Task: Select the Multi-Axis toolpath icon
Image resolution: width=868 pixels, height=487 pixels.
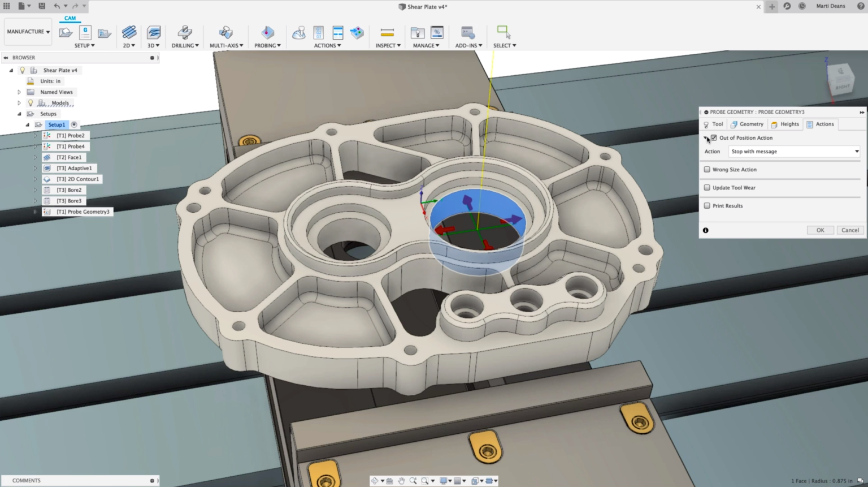Action: pos(226,33)
